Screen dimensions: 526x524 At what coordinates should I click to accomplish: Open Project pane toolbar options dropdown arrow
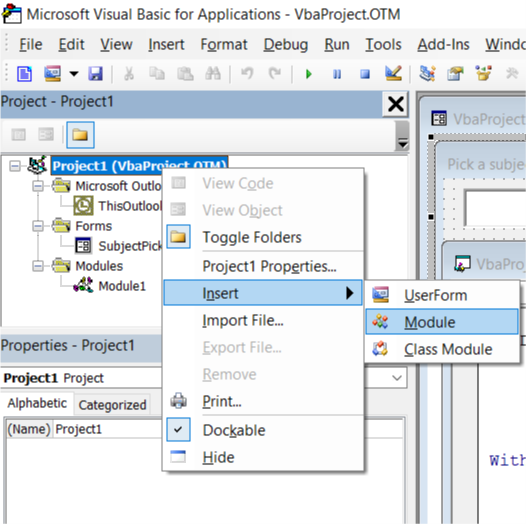pos(402,144)
